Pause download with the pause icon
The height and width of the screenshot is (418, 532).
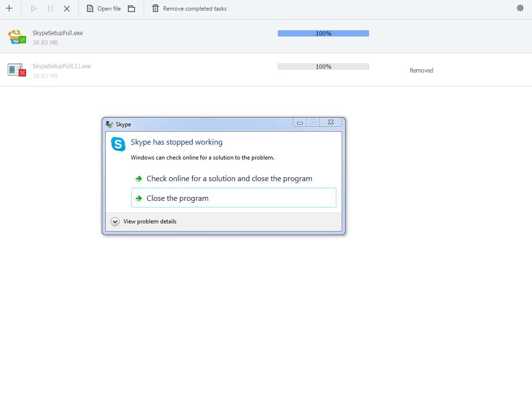50,9
